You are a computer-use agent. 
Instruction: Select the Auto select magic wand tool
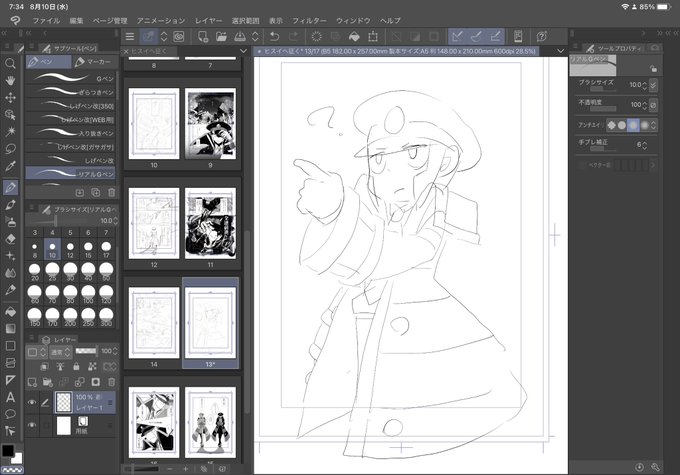(x=10, y=131)
